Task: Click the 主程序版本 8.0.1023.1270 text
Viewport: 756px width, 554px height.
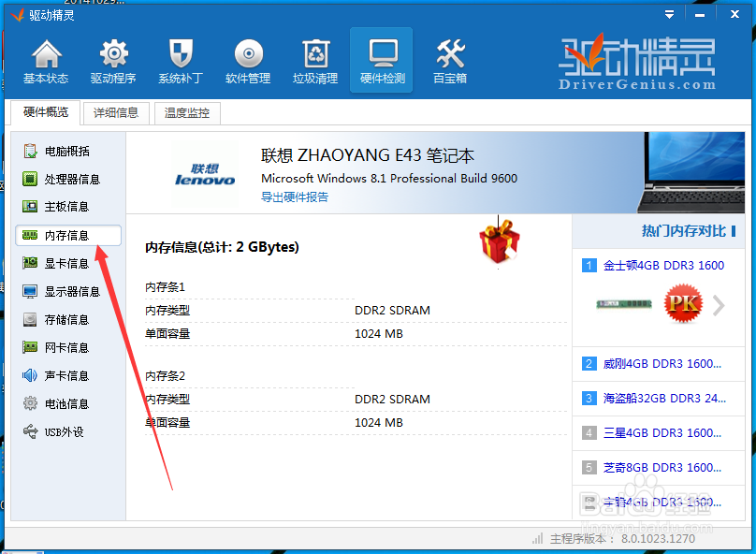Action: [x=622, y=539]
